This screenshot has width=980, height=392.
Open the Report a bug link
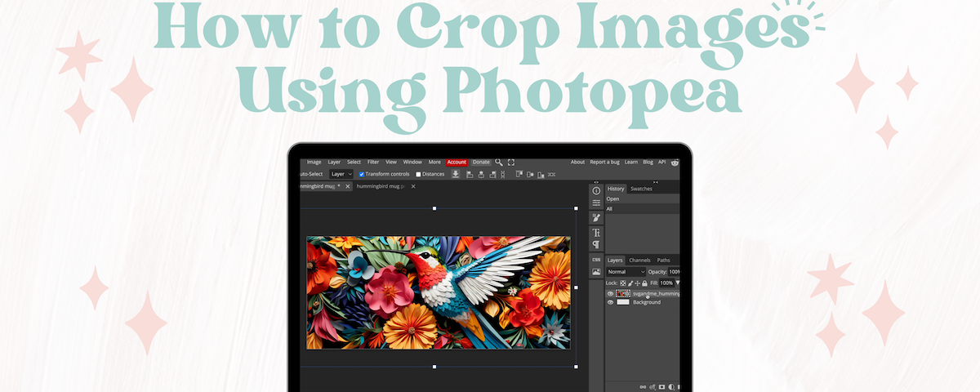coord(604,163)
